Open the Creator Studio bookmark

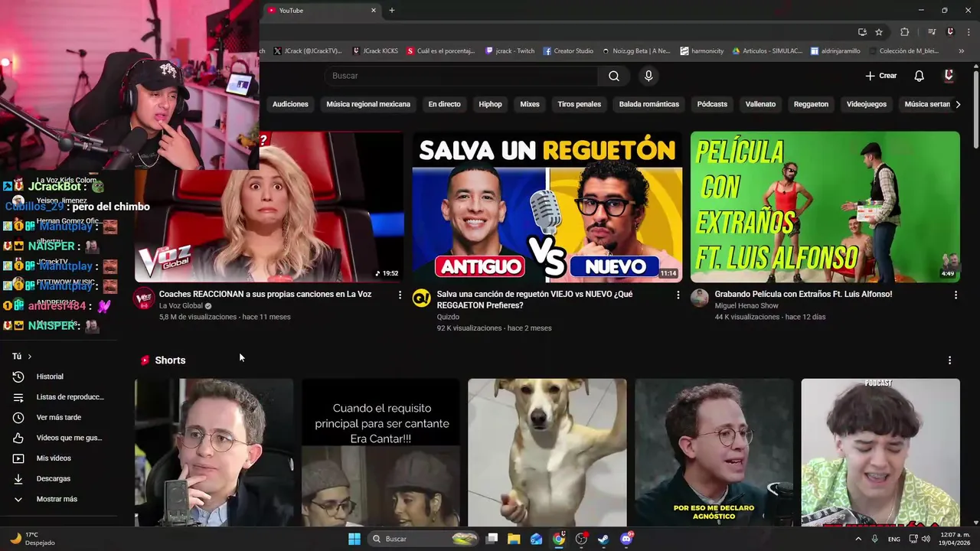[x=568, y=51]
